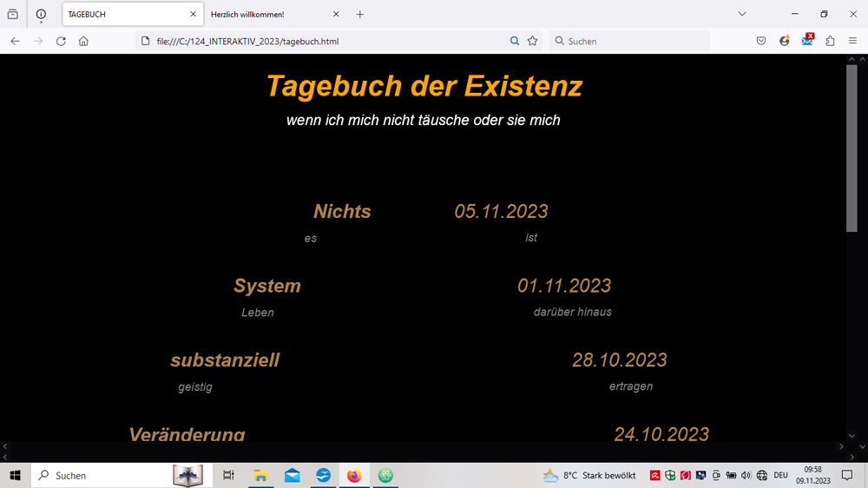Open the 28.10.2023 date entry
Image resolution: width=868 pixels, height=488 pixels.
point(620,360)
